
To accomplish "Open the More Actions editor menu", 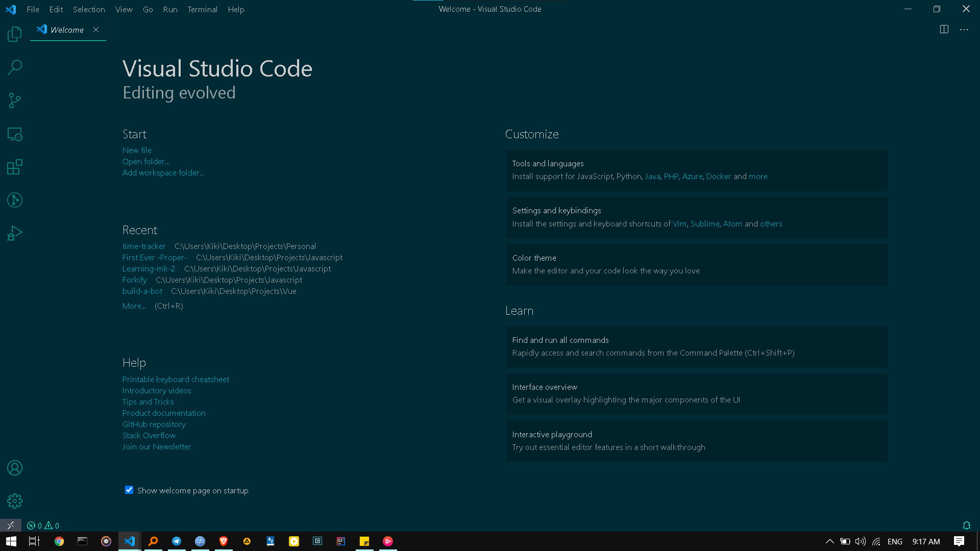I will click(964, 29).
